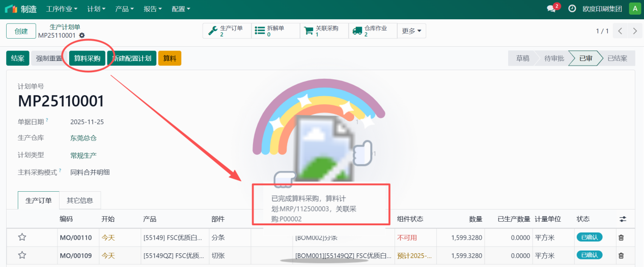Click the 1 / 1 pager counter
Viewport: 644px width, 267px height.
602,31
